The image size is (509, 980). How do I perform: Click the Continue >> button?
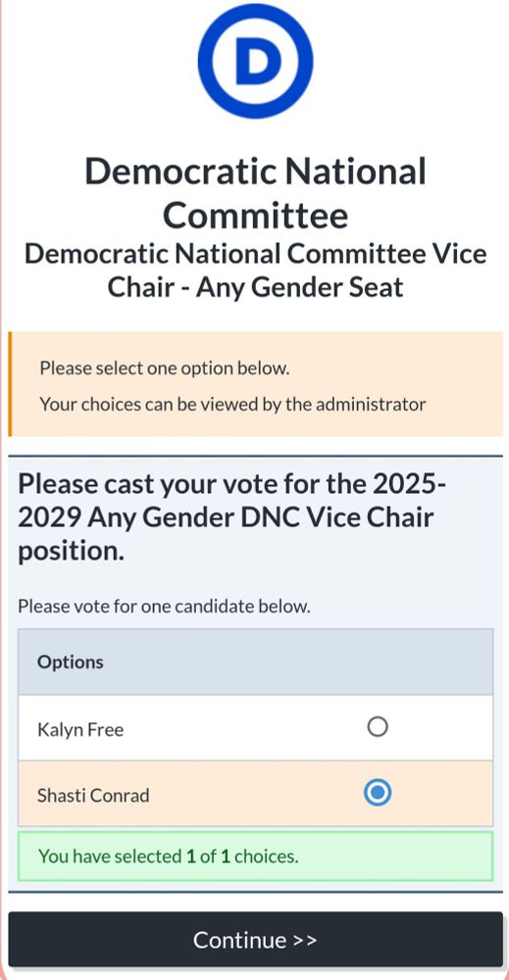click(255, 940)
